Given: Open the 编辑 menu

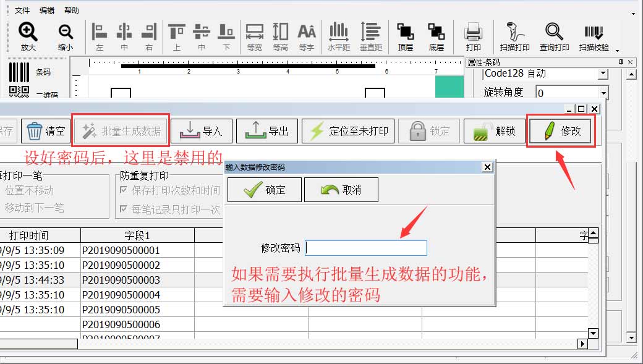Looking at the screenshot, I should tap(47, 11).
